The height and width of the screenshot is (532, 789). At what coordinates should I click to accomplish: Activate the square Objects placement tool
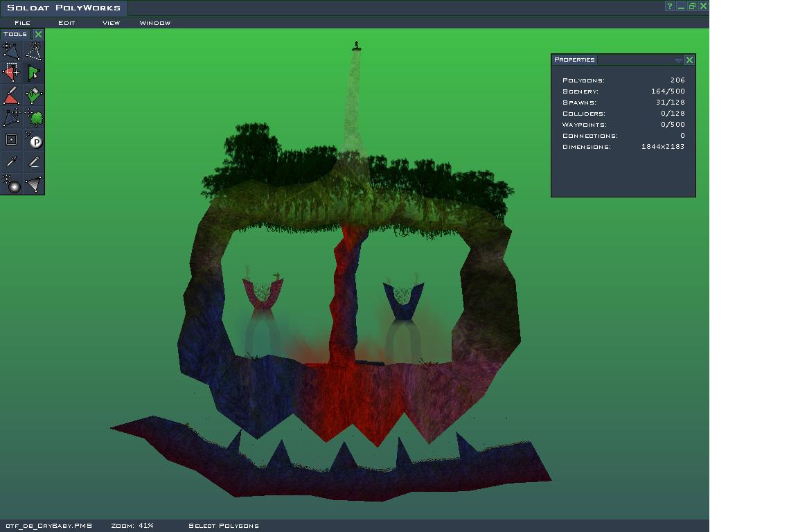(11, 139)
